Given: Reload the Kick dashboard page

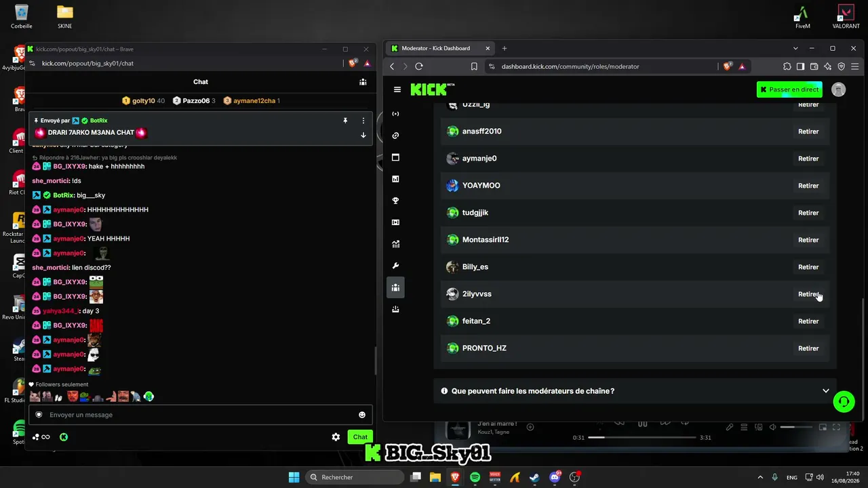Looking at the screenshot, I should 419,66.
